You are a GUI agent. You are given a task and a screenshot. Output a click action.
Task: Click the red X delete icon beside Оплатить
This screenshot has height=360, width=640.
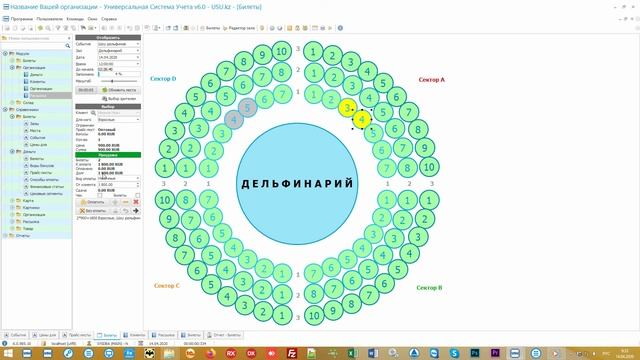[x=136, y=202]
